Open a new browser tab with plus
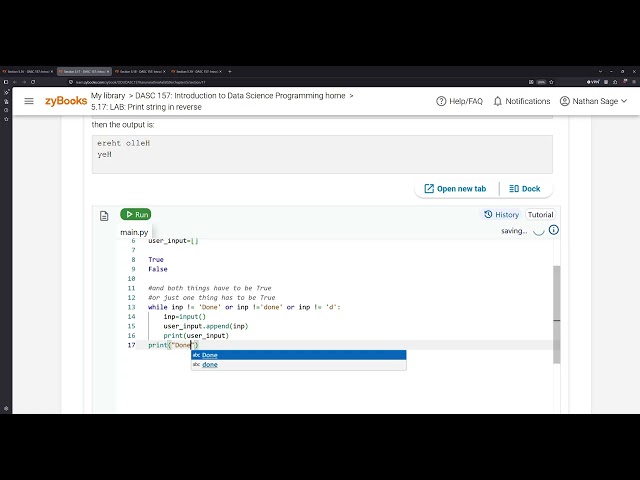The image size is (640, 480). 230,71
